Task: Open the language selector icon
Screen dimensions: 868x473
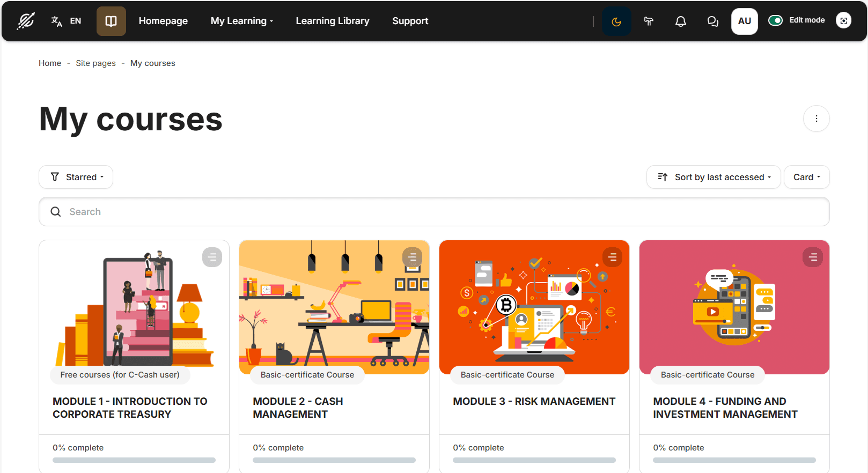Action: [57, 21]
